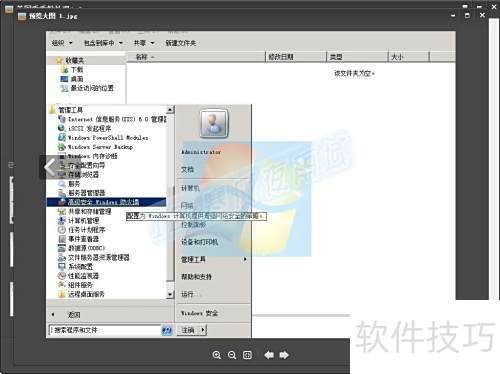Click the iSCSI 发起程序 icon

point(62,128)
